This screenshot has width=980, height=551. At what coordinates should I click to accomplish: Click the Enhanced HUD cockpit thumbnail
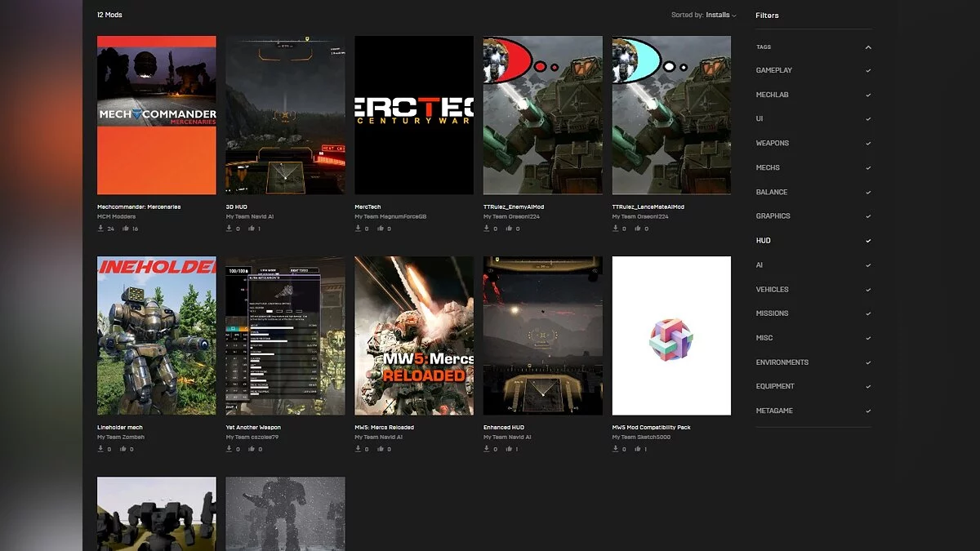(x=543, y=335)
